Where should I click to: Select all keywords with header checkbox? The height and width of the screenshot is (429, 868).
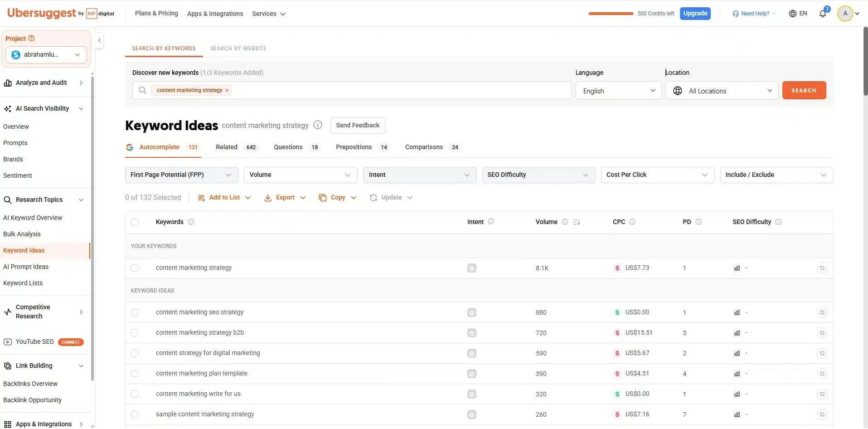[x=135, y=222]
